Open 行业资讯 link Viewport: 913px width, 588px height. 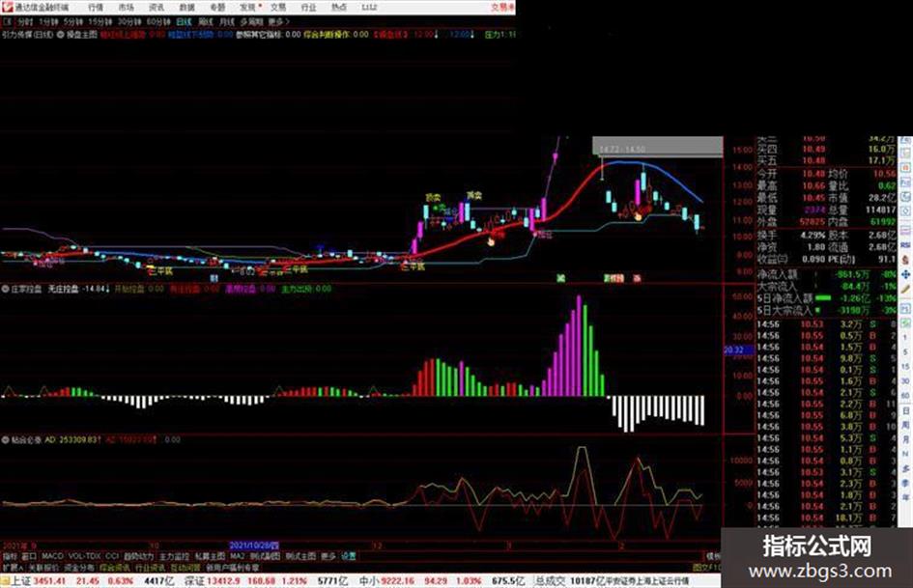coord(150,567)
